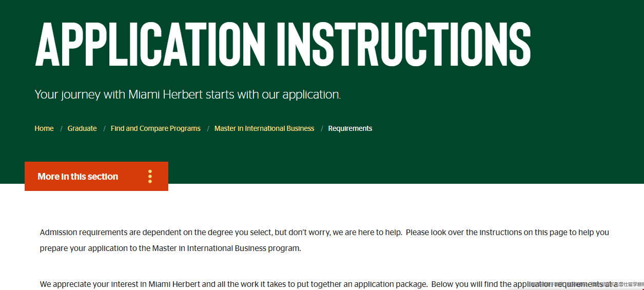Click the Requirements breadcrumb item
The height and width of the screenshot is (290, 644).
click(350, 128)
